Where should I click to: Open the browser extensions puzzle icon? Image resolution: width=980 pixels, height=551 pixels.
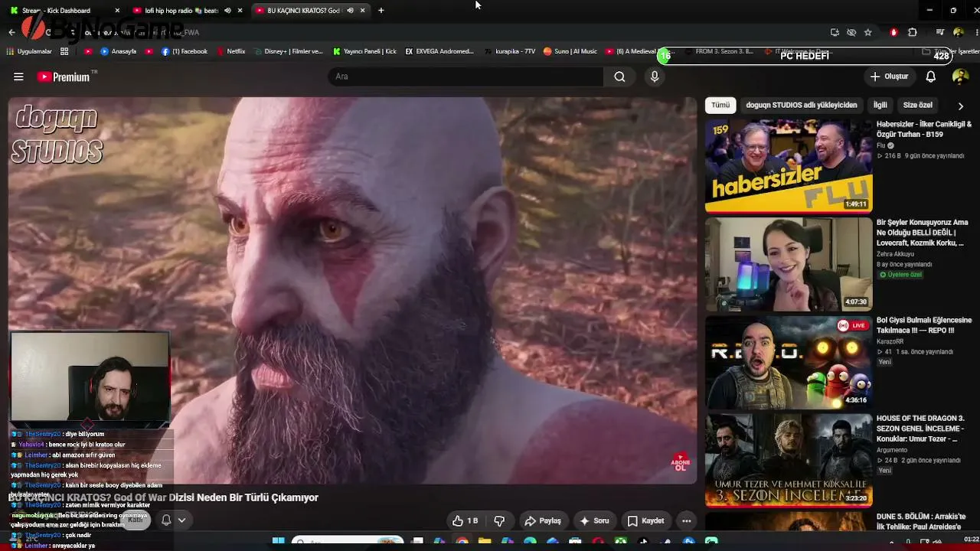[x=913, y=32]
